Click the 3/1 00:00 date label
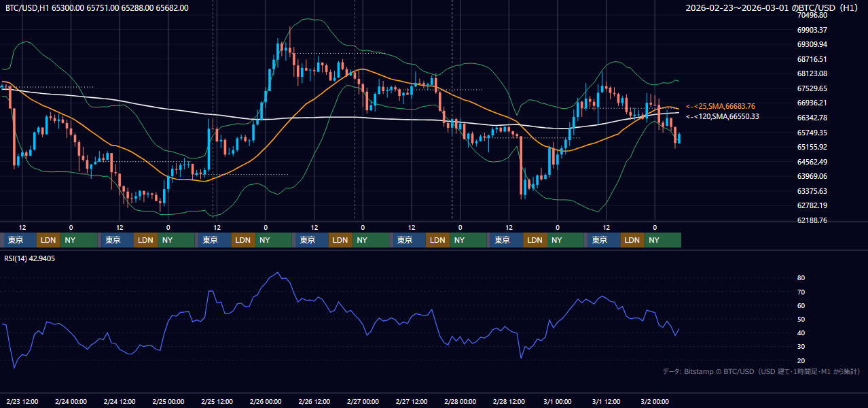This screenshot has width=868, height=408. click(558, 401)
